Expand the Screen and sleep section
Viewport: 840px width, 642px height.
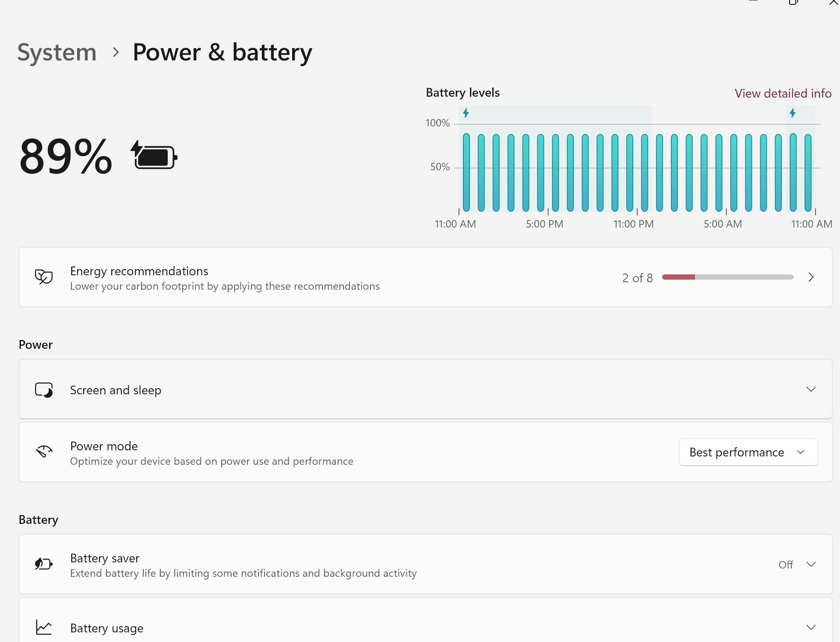[x=811, y=389]
